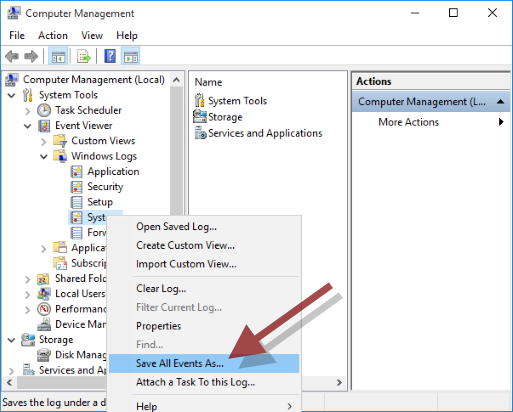Click the Export List toolbar icon
Image resolution: width=513 pixels, height=412 pixels.
point(84,56)
